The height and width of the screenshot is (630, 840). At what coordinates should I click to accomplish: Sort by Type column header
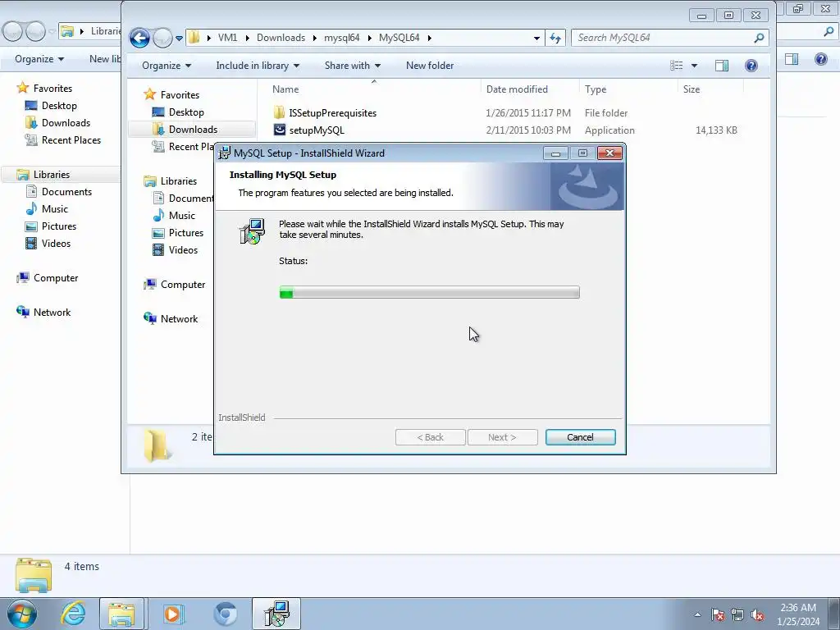tap(596, 89)
